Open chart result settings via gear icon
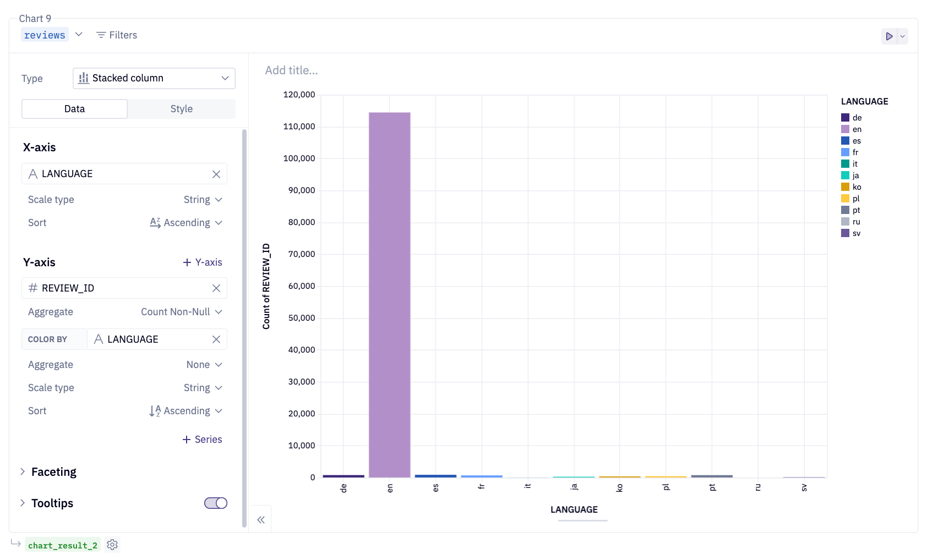Image resolution: width=938 pixels, height=560 pixels. [112, 545]
